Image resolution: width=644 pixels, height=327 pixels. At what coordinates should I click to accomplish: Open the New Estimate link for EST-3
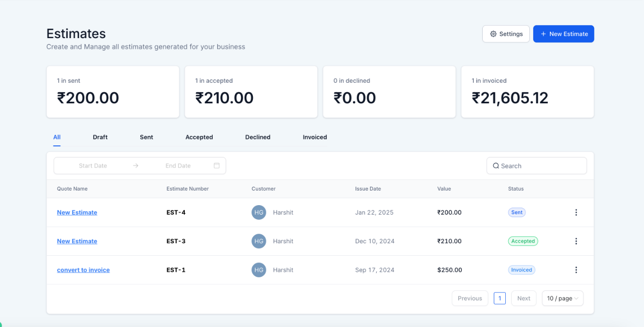[77, 241]
